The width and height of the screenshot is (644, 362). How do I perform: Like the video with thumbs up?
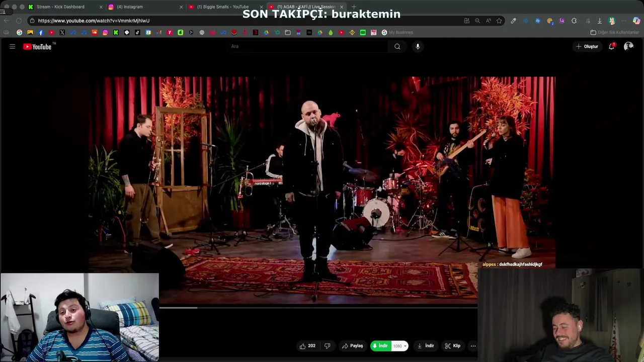point(307,346)
